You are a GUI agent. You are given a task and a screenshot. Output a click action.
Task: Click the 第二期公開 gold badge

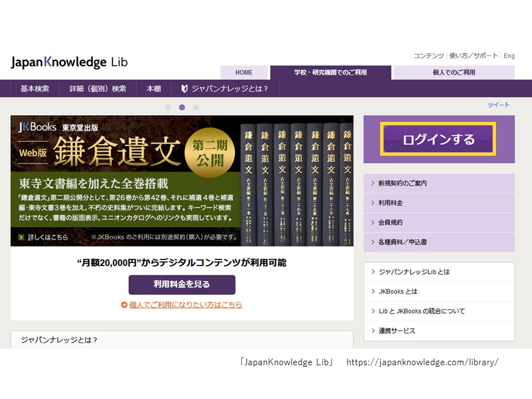pyautogui.click(x=210, y=153)
